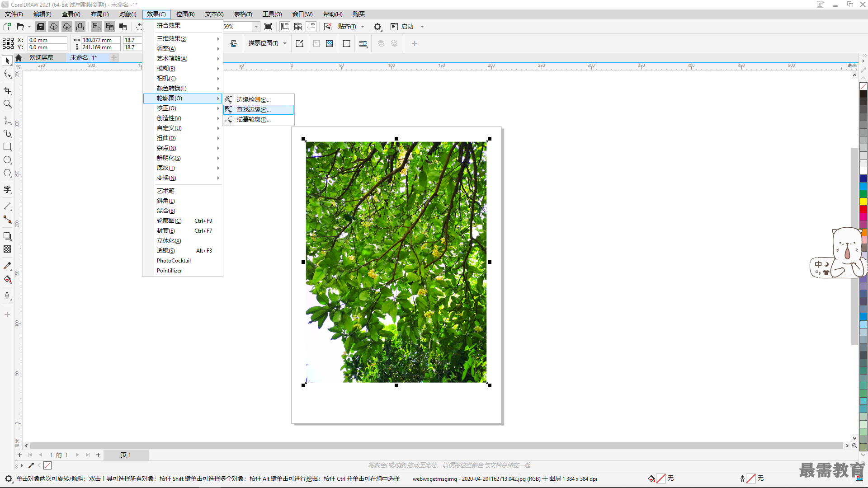Select 拼合效果 in the effects menu
The width and height of the screenshot is (868, 488).
pos(183,25)
